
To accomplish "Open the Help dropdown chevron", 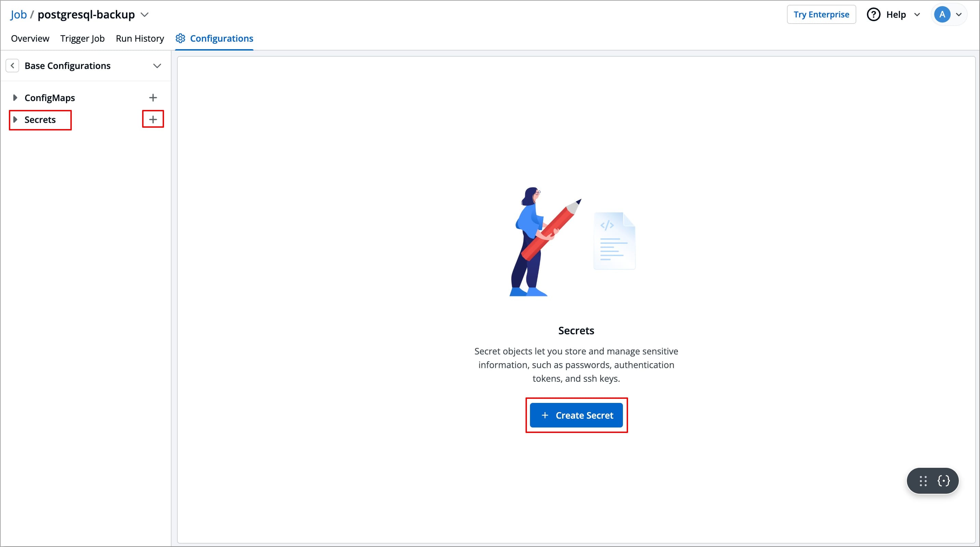I will [x=917, y=14].
